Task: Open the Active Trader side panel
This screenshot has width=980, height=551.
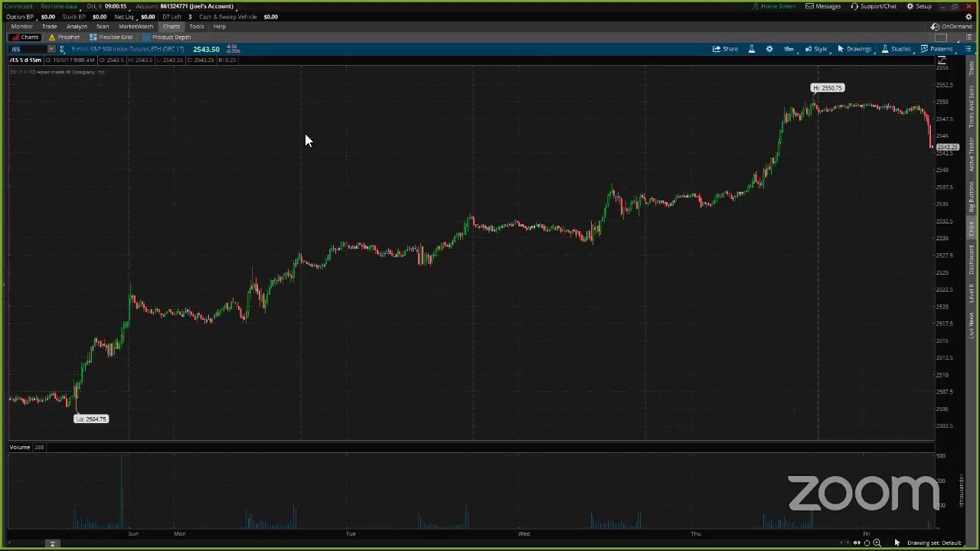Action: [972, 155]
